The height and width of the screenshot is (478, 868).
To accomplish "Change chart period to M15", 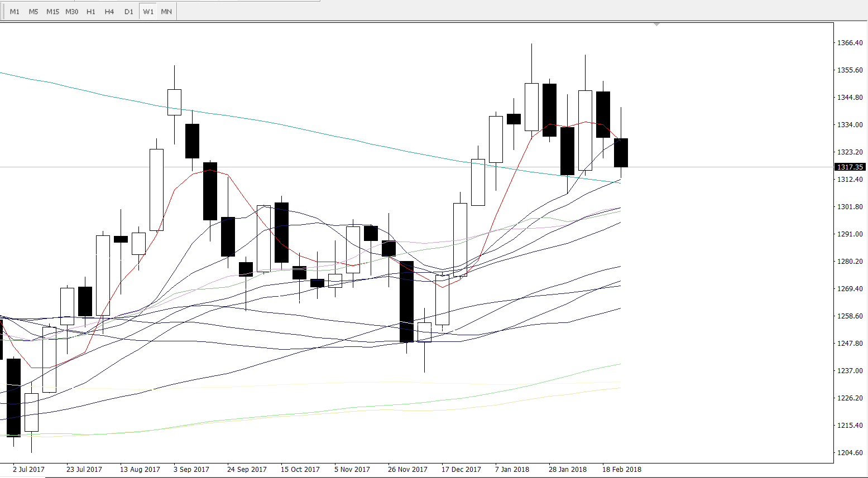I will click(52, 12).
